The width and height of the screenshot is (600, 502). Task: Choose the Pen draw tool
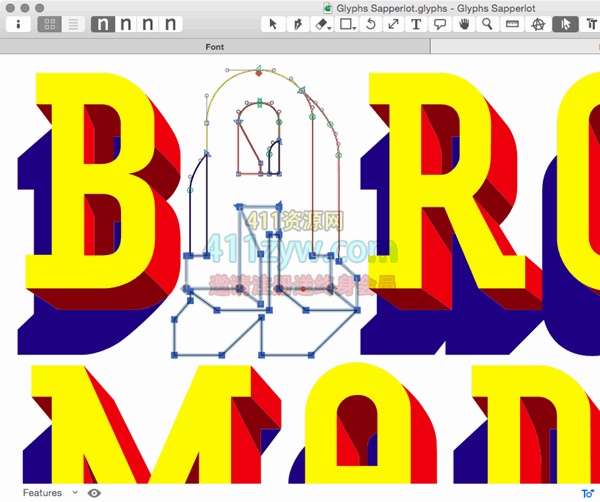pyautogui.click(x=297, y=24)
